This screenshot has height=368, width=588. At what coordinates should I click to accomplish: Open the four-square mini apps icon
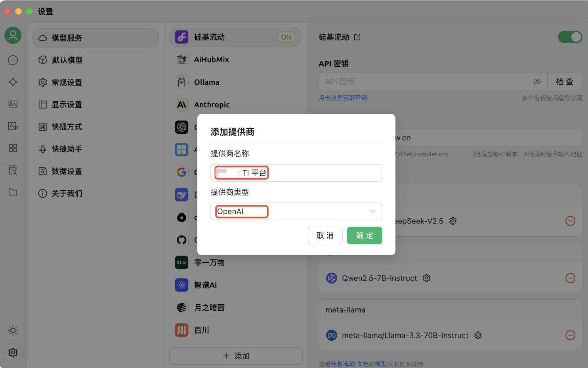coord(13,148)
